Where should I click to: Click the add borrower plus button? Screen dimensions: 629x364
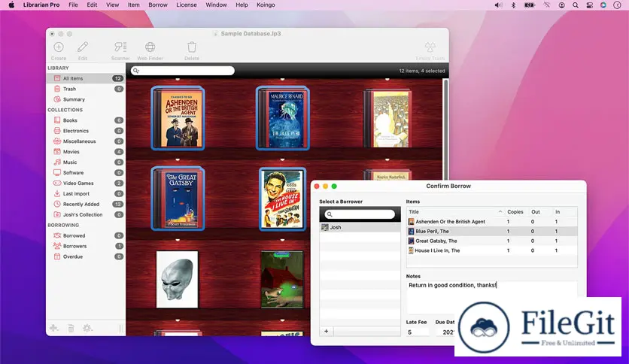coord(326,331)
